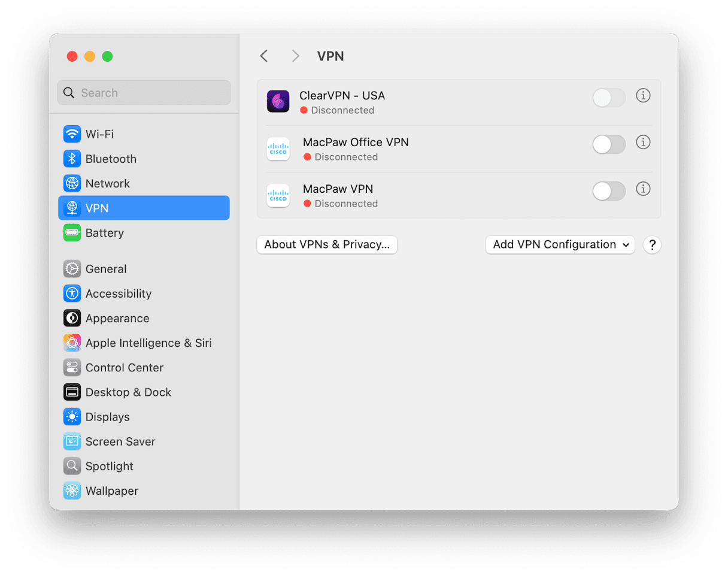The height and width of the screenshot is (575, 728).
Task: Click the question mark help button
Action: (652, 245)
